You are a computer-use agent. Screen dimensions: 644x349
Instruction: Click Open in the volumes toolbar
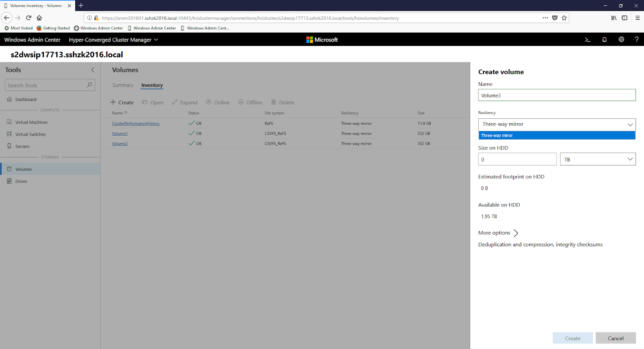(153, 102)
